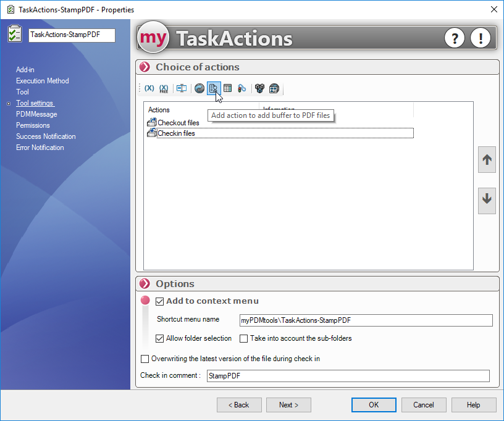Select the add buffer to PDF files icon
504x421 pixels.
(213, 88)
